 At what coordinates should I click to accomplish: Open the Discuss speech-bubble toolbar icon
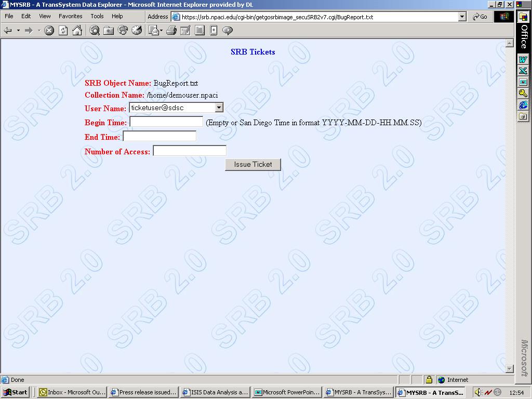228,31
